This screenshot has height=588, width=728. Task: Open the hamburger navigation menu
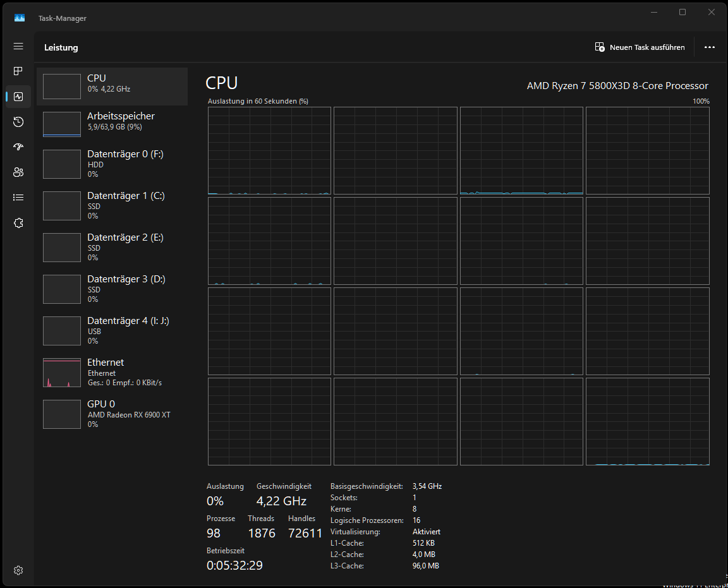[18, 46]
